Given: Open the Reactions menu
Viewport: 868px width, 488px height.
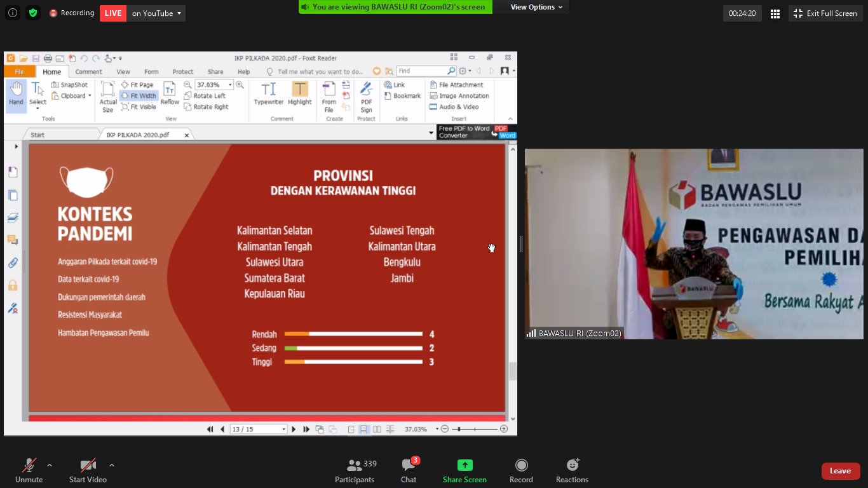Looking at the screenshot, I should point(572,470).
